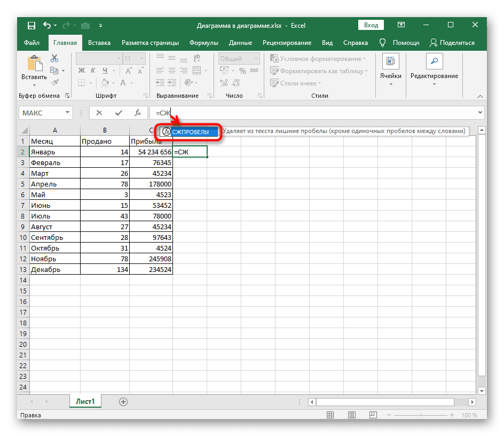504x436 pixels.
Task: Select СЖПРОБЕЛЫ from the autocomplete list
Action: (190, 131)
